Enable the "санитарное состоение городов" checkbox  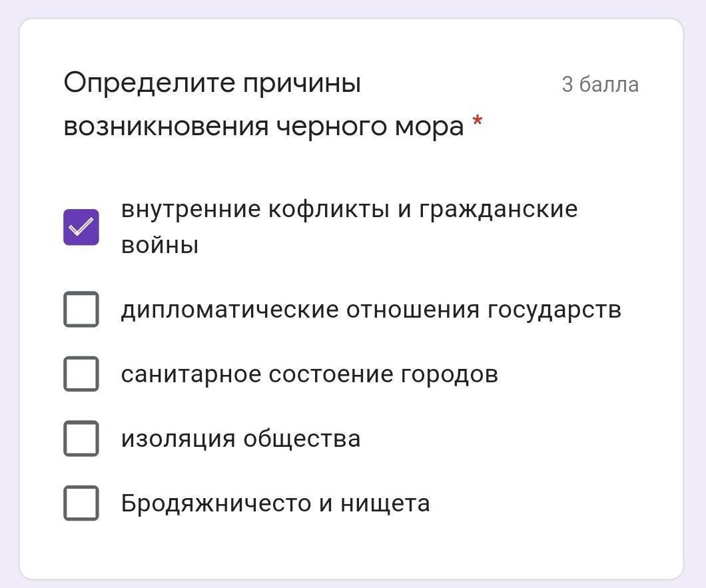81,374
